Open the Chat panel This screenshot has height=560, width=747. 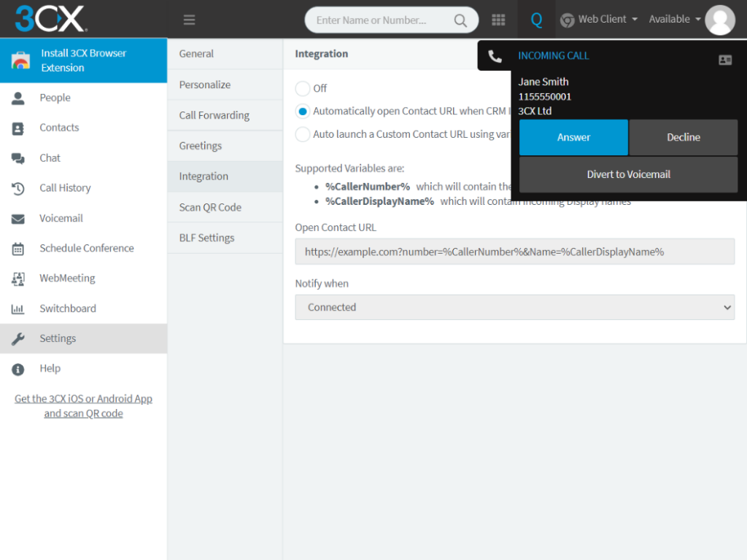point(50,157)
